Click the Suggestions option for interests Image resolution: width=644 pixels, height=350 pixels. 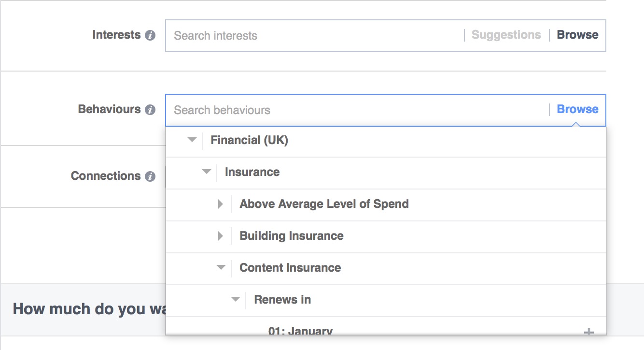(x=505, y=34)
